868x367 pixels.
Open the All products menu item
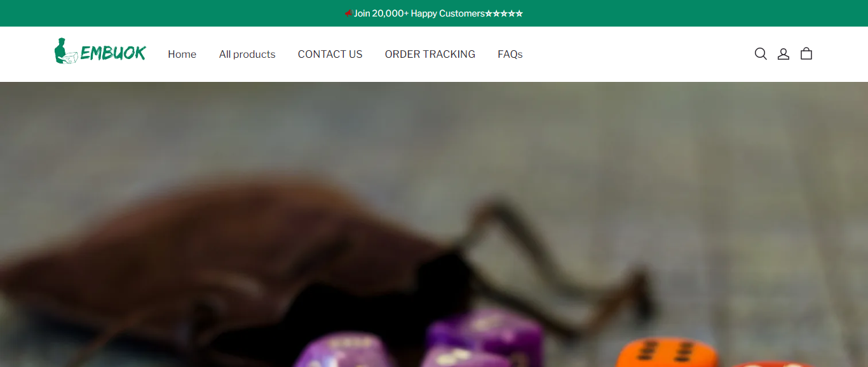247,55
